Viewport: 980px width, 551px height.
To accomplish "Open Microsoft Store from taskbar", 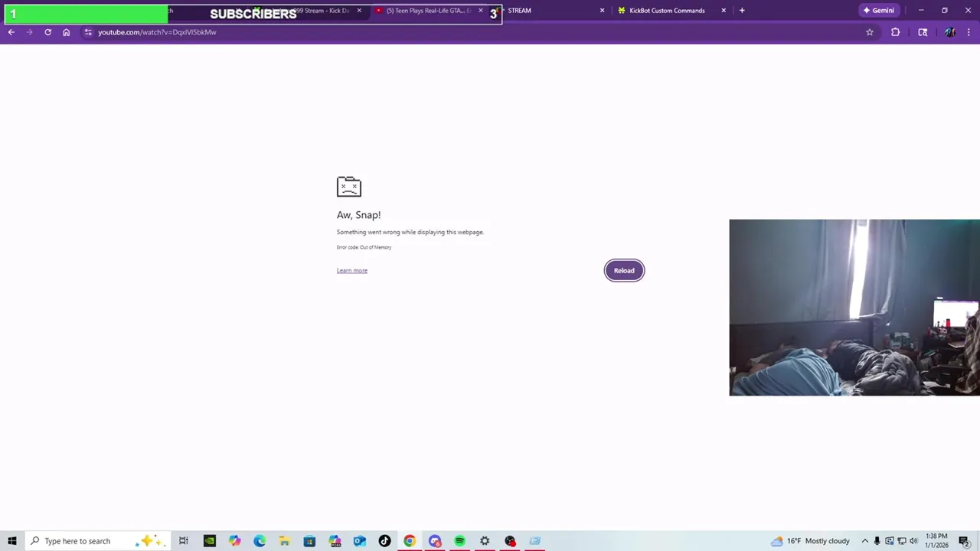I will 309,541.
